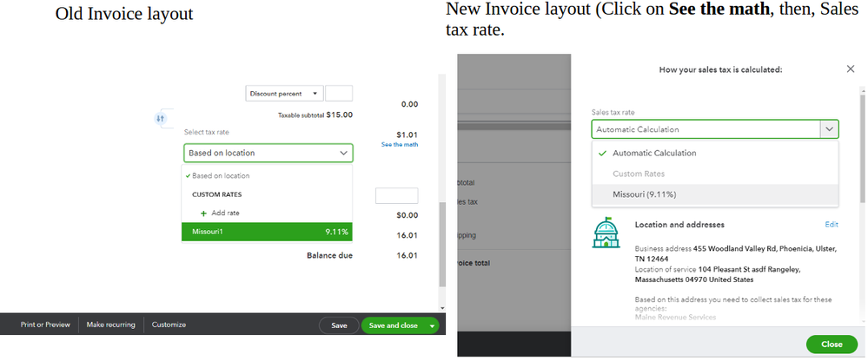
Task: Select the Missouri1 9.11% custom rate
Action: 267,233
